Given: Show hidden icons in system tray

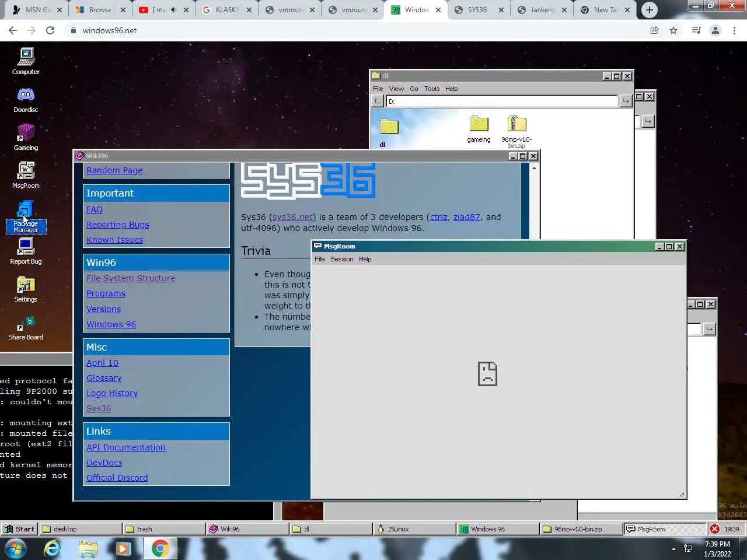Looking at the screenshot, I should coord(673,549).
